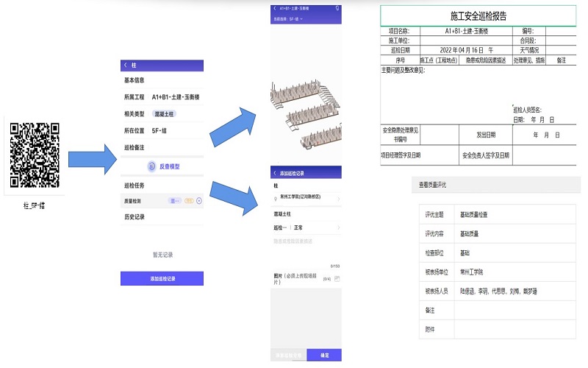The width and height of the screenshot is (588, 368).
Task: Tap the orange tag on 质量检测 row
Action: (x=189, y=201)
